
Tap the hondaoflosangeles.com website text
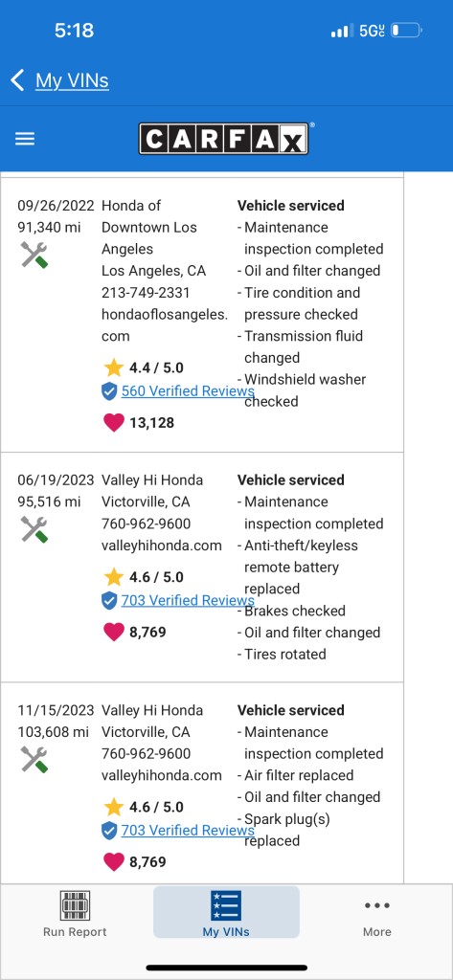click(x=165, y=325)
